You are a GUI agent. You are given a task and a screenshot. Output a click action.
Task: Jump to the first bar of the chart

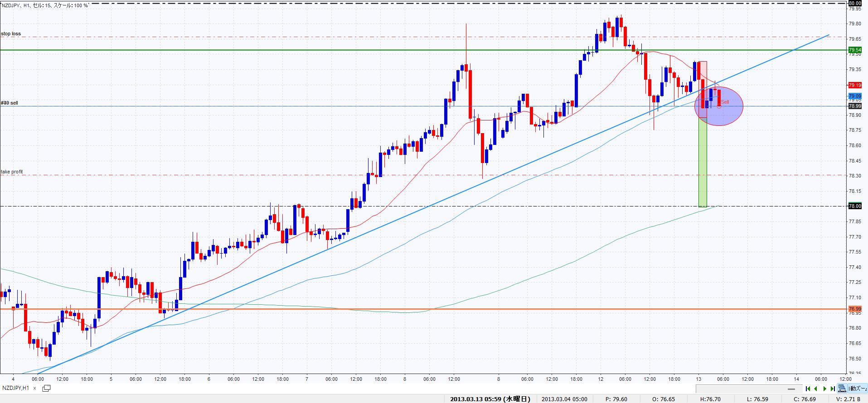click(808, 389)
